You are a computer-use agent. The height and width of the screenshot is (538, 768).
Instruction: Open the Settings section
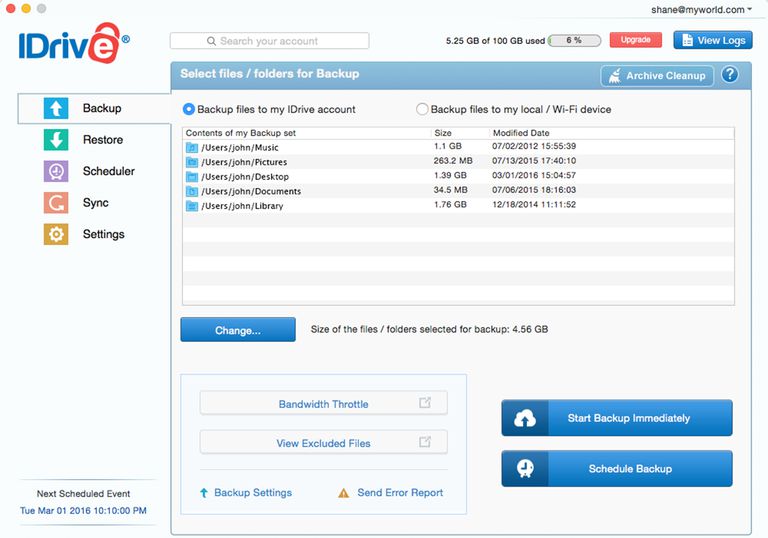pyautogui.click(x=84, y=234)
